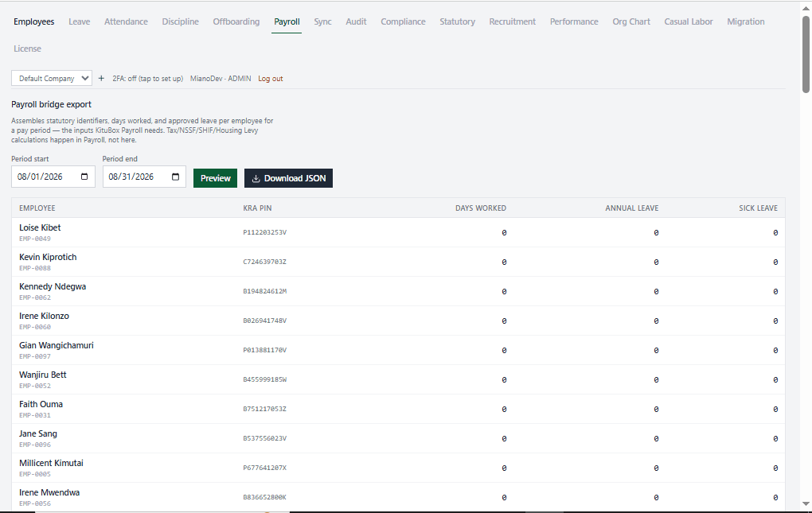The image size is (812, 513).
Task: Open the Statutory tab
Action: (x=457, y=21)
